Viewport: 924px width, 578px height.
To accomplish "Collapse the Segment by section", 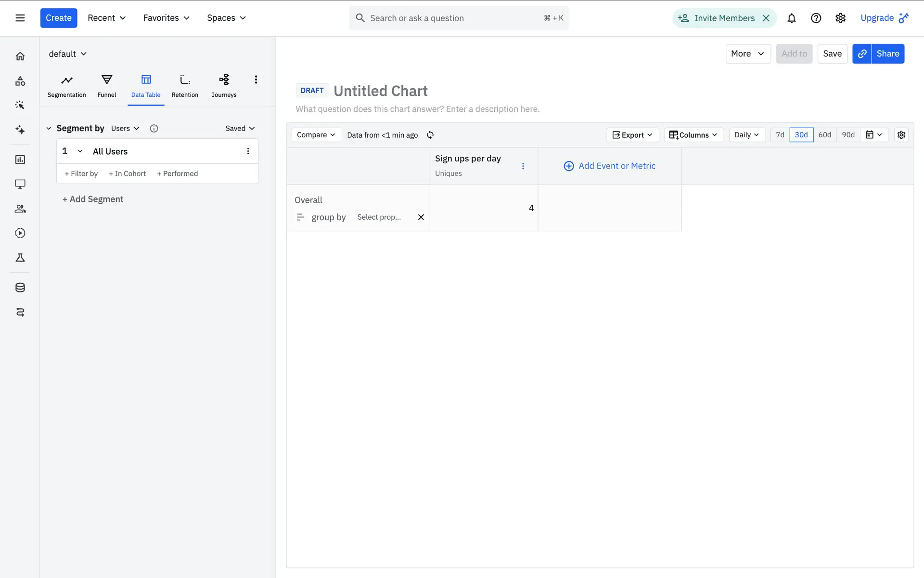I will 49,129.
